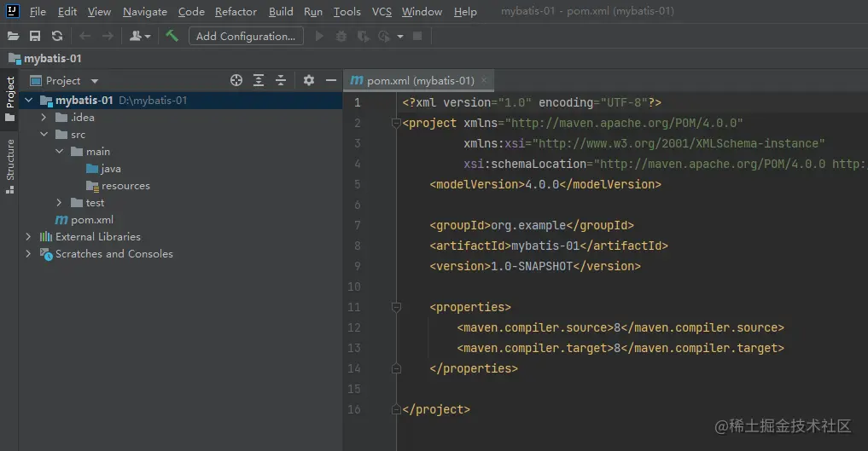This screenshot has width=868, height=451.
Task: Open the Refactor menu
Action: point(236,12)
